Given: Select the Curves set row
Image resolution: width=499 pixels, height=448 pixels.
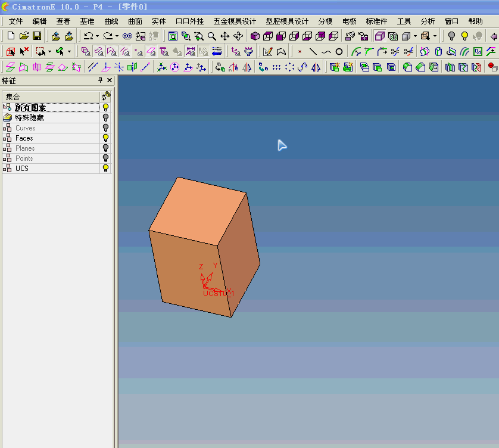Looking at the screenshot, I should pyautogui.click(x=51, y=127).
